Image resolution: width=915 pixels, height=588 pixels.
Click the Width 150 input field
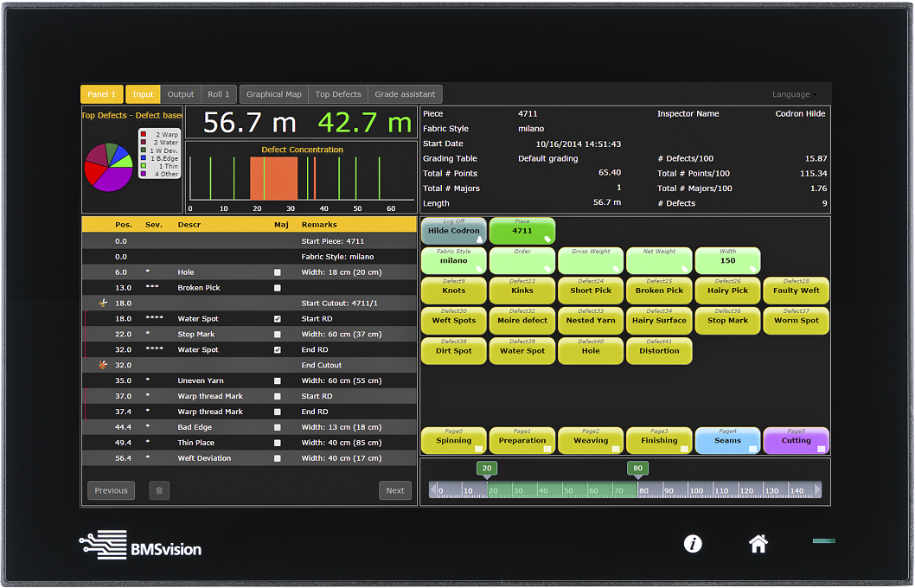click(x=727, y=260)
